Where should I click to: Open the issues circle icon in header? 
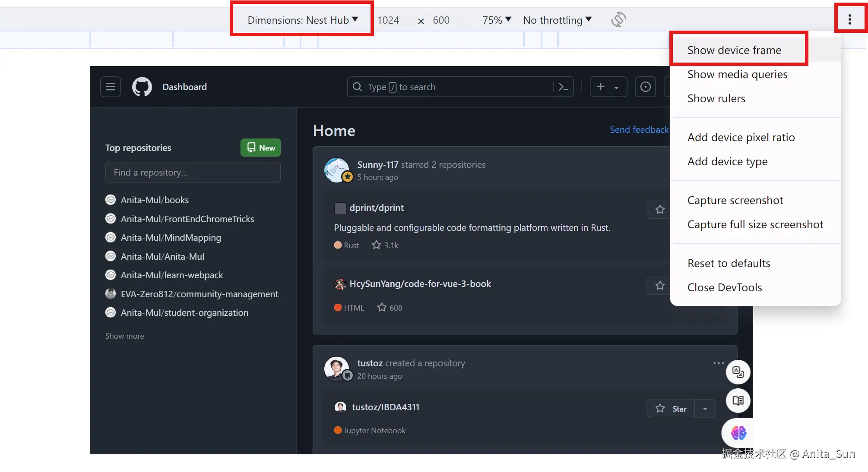click(x=645, y=87)
